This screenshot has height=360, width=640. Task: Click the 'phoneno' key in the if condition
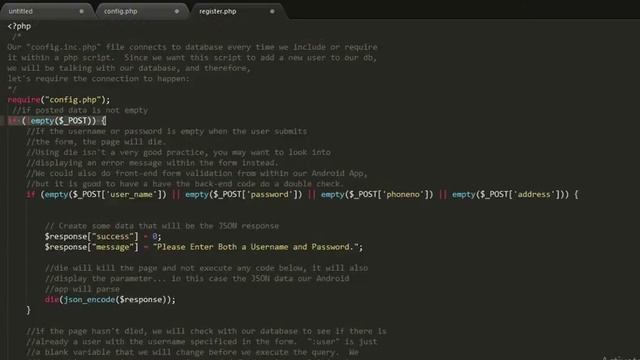[x=403, y=195]
